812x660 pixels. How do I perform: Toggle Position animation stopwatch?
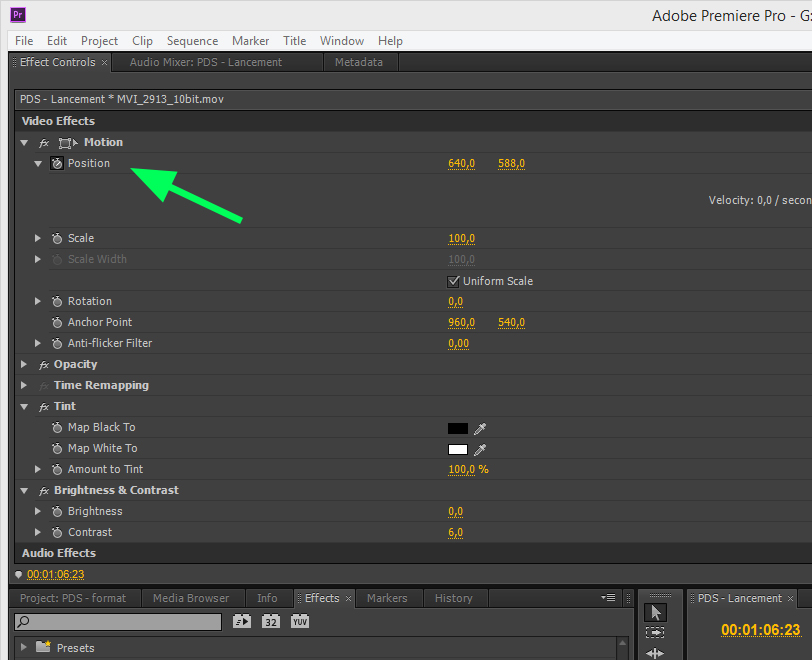(x=57, y=164)
